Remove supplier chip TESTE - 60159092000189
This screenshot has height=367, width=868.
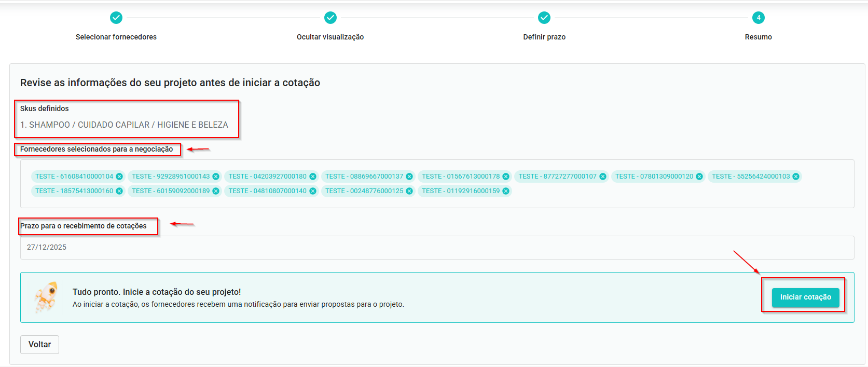(x=216, y=191)
